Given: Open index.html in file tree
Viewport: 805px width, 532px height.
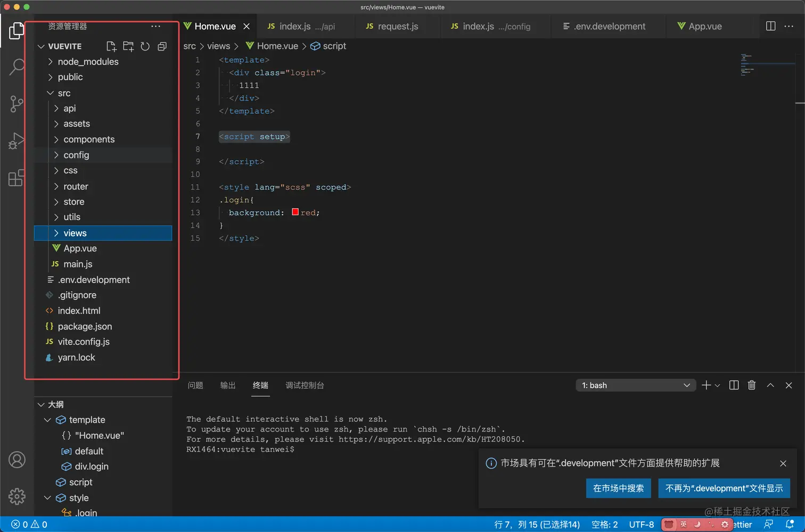Looking at the screenshot, I should [x=103, y=311].
